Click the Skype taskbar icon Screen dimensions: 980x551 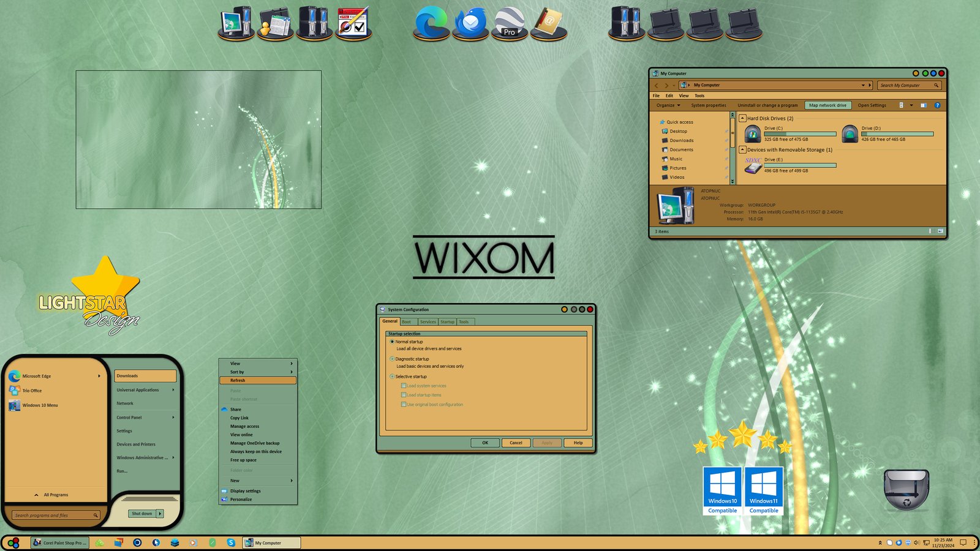click(231, 542)
